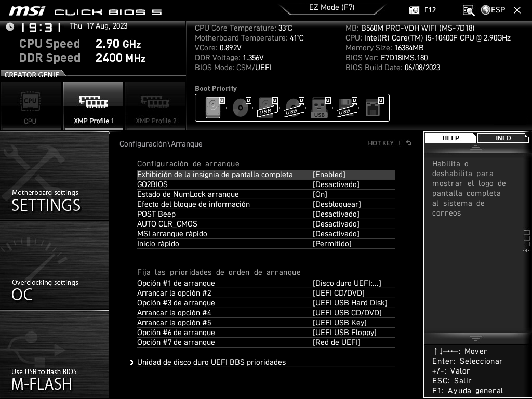Image resolution: width=532 pixels, height=399 pixels.
Task: Select 'Opción #1 de arranque' label
Action: (x=176, y=283)
